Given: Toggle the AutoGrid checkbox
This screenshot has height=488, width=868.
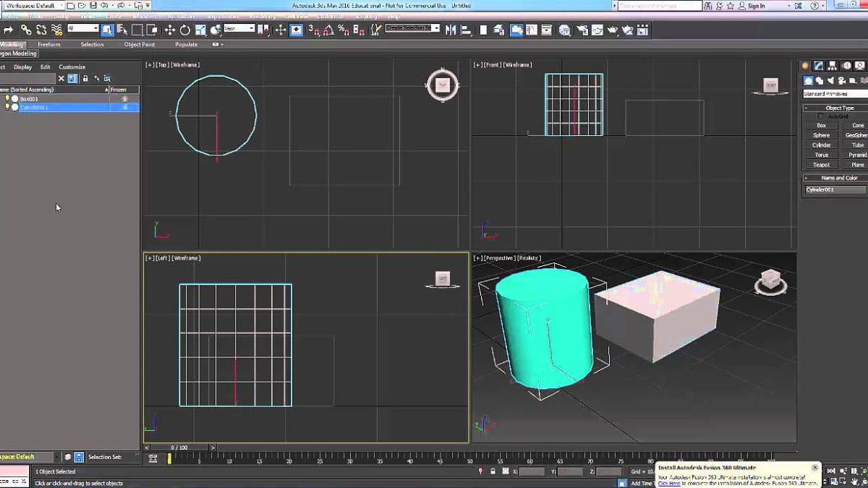Looking at the screenshot, I should tap(821, 115).
